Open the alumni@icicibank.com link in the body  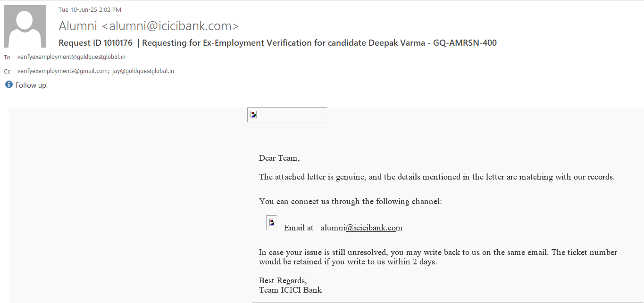pyautogui.click(x=361, y=228)
